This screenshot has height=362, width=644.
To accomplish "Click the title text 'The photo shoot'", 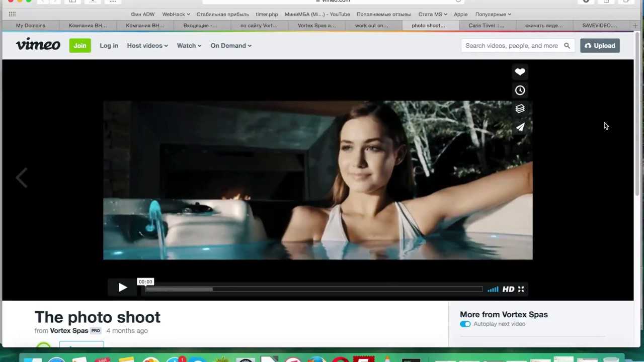I will pyautogui.click(x=98, y=317).
